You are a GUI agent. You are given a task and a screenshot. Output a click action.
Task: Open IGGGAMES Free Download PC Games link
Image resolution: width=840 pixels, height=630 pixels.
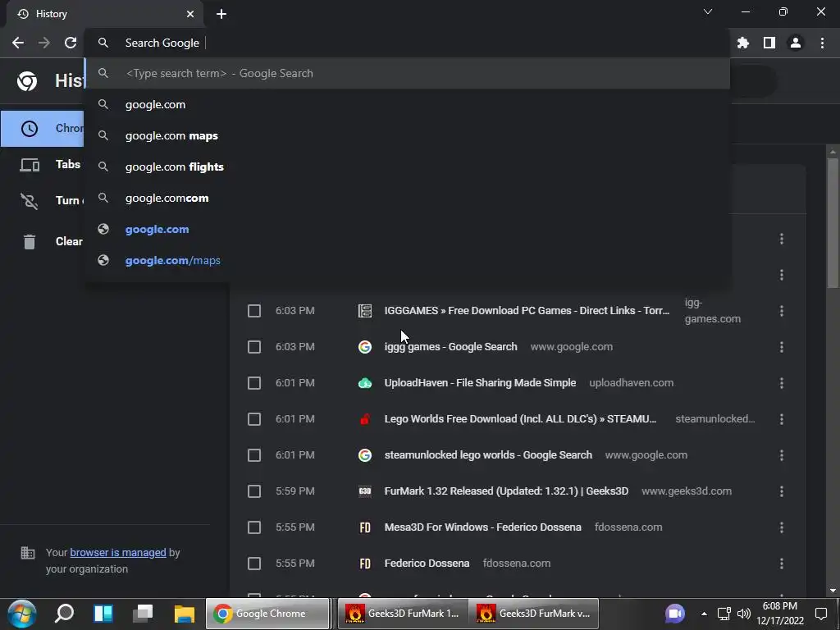coord(527,311)
